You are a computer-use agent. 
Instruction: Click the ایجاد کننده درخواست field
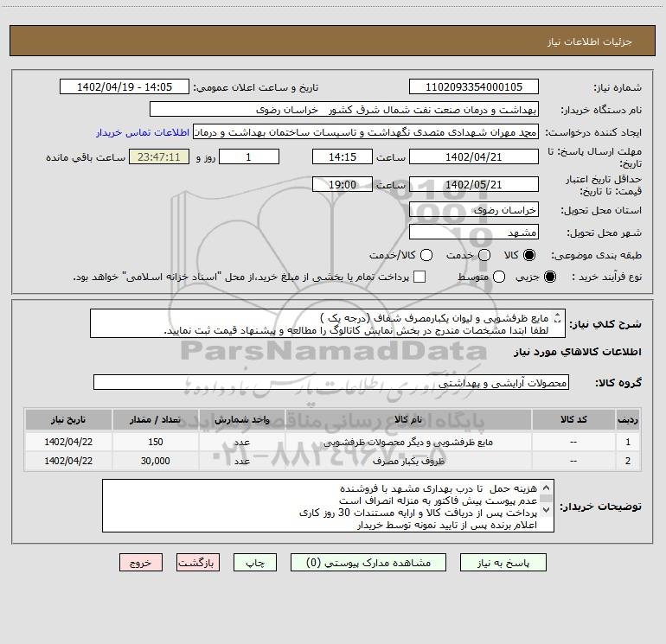366,131
